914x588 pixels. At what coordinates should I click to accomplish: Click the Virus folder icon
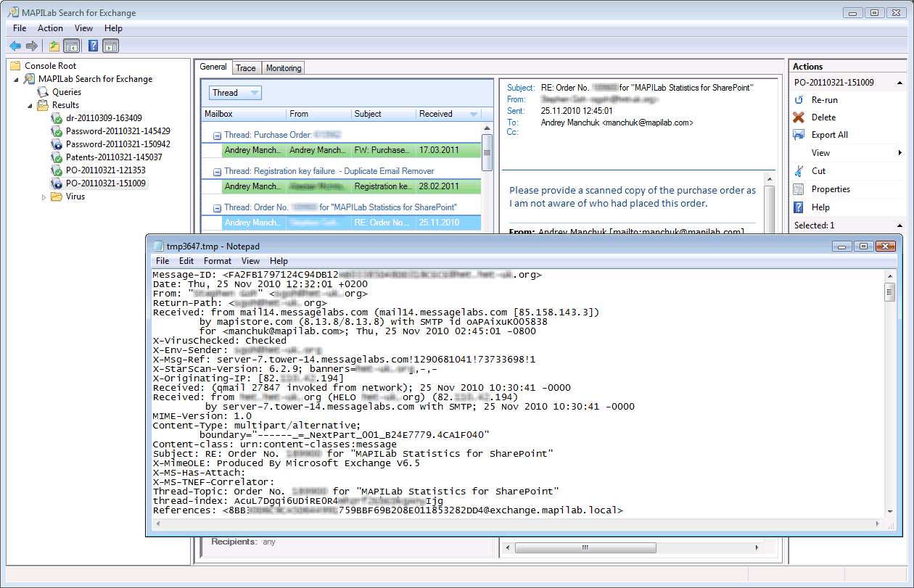pyautogui.click(x=57, y=196)
